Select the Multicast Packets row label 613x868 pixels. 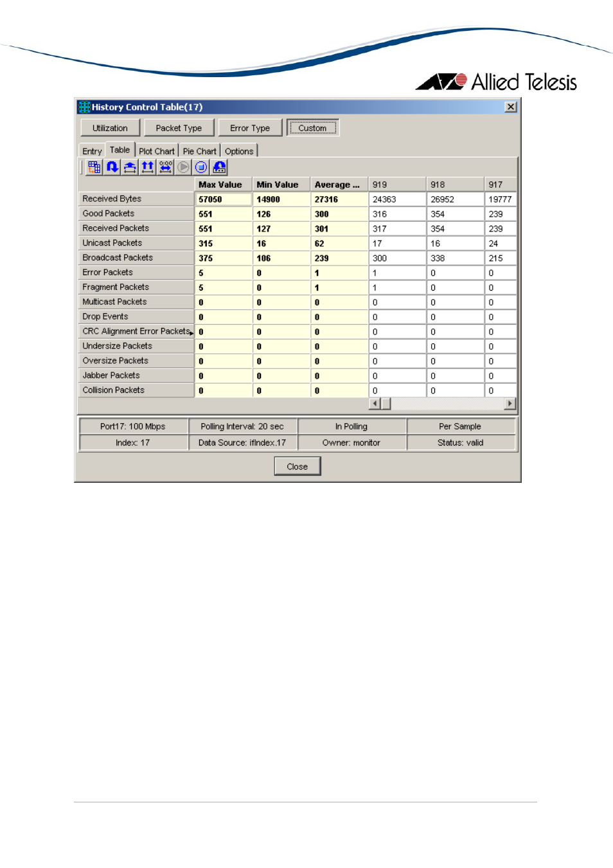pos(136,302)
